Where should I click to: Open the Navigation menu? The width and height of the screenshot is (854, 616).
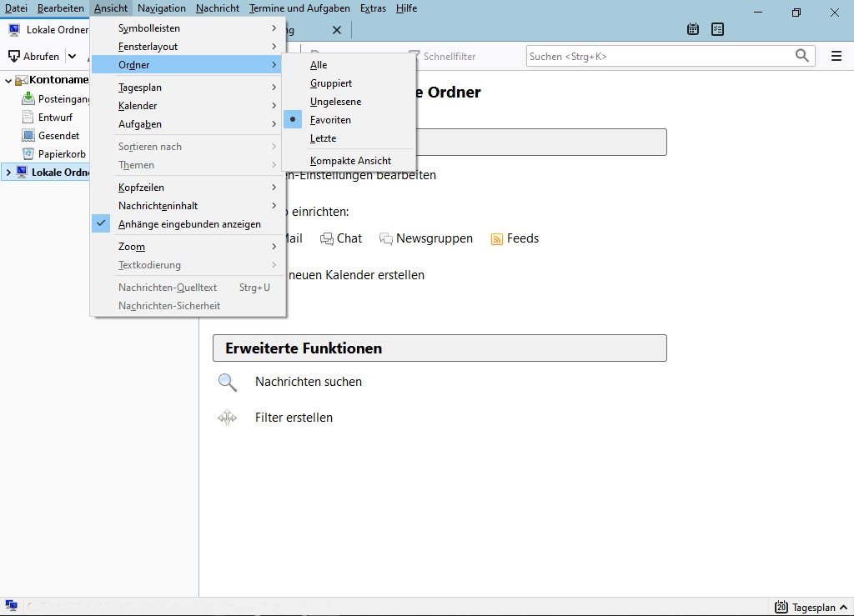[162, 8]
